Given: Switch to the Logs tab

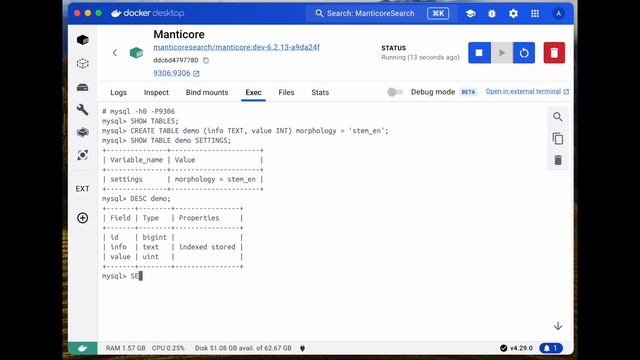Looking at the screenshot, I should tap(118, 93).
